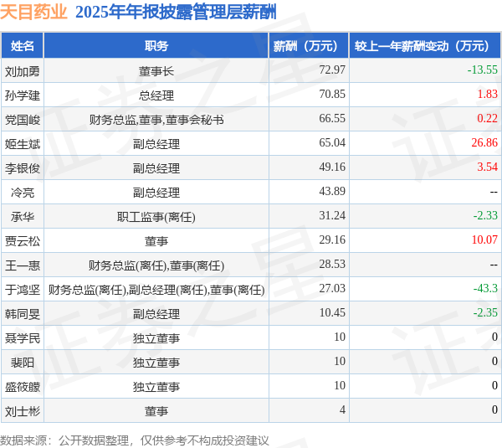Viewport: 502px width, 448px height.
Task: Click the name 盛筱滕
Action: point(23,387)
